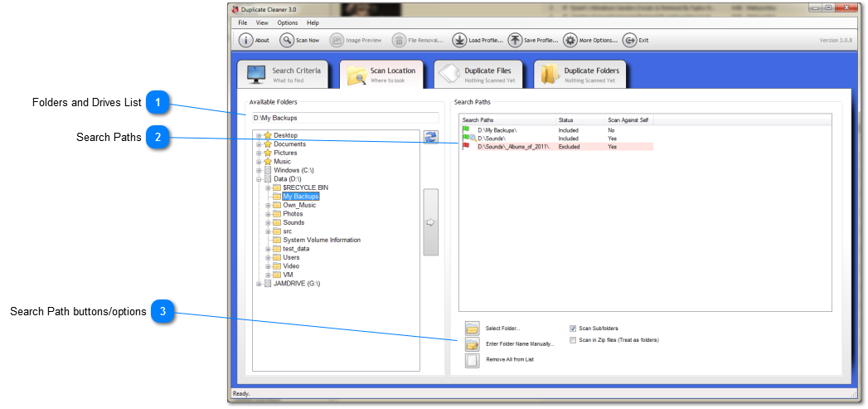Click the Exit arrow icon
The height and width of the screenshot is (409, 868).
tap(629, 41)
